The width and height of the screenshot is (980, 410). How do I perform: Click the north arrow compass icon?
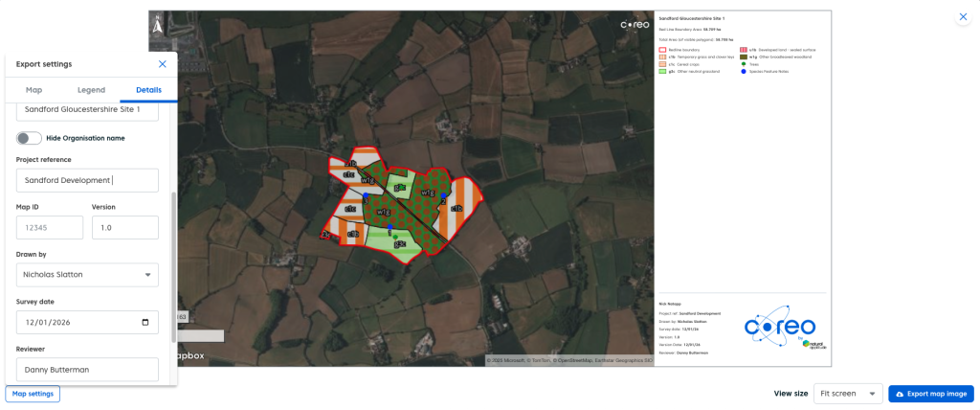pos(157,21)
